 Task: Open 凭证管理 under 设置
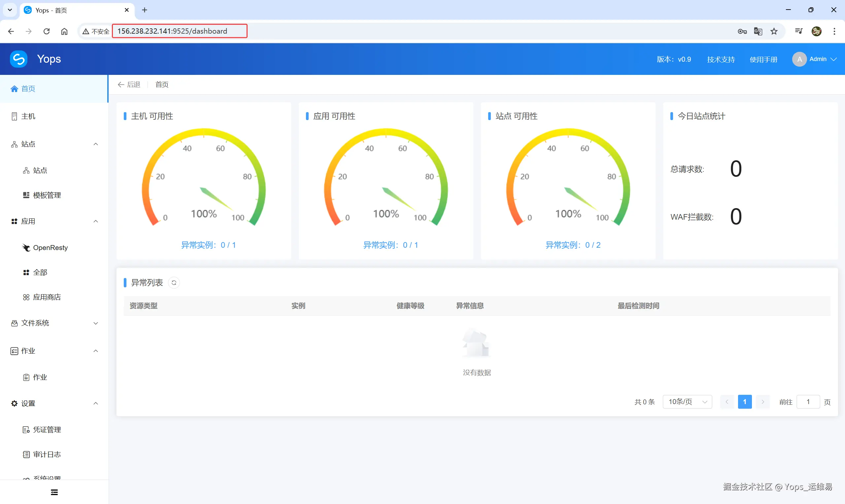pos(47,429)
